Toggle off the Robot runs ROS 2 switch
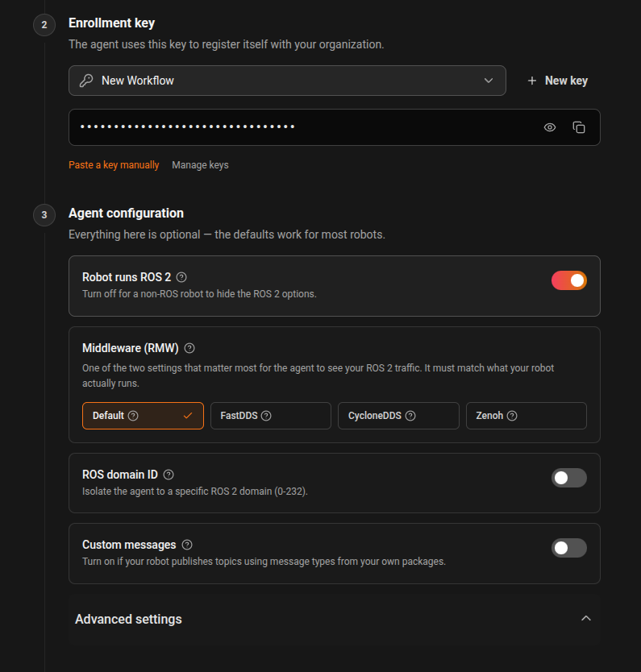The height and width of the screenshot is (672, 641). 569,280
